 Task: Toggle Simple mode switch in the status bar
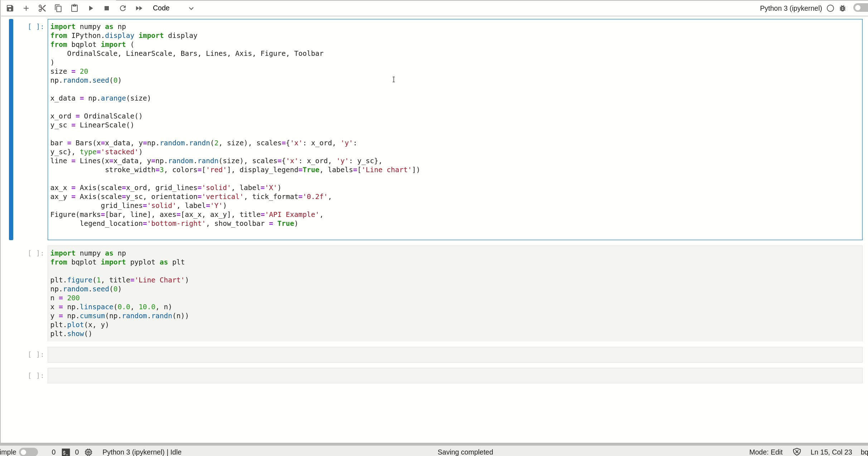(29, 452)
